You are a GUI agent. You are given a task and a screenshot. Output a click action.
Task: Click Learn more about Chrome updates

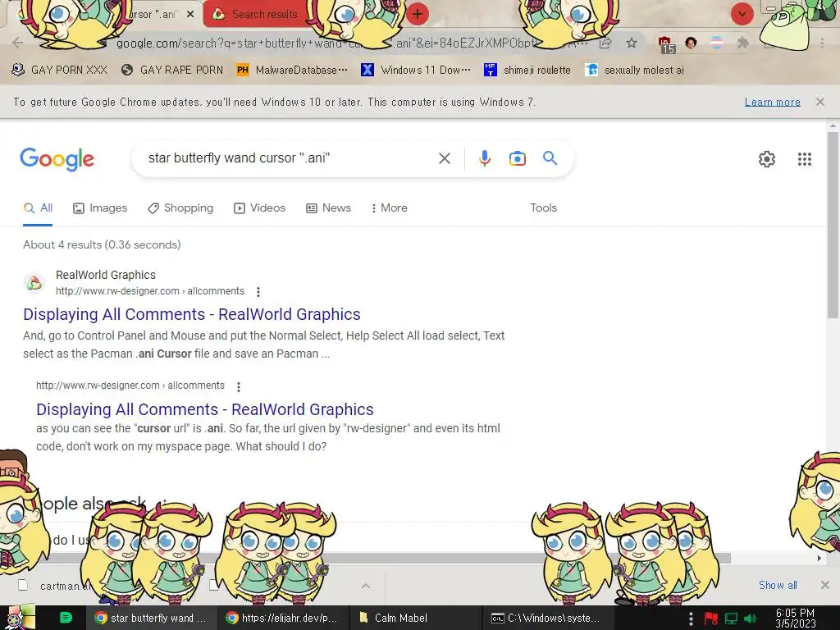[x=773, y=102]
